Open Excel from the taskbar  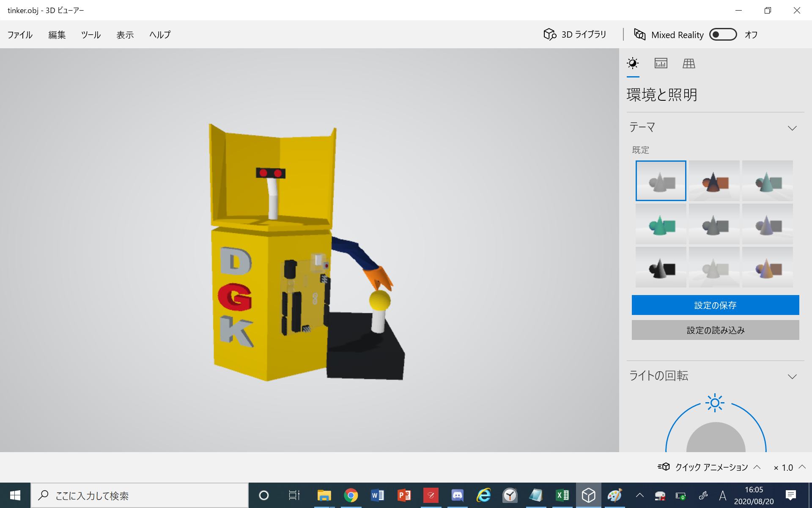point(562,495)
